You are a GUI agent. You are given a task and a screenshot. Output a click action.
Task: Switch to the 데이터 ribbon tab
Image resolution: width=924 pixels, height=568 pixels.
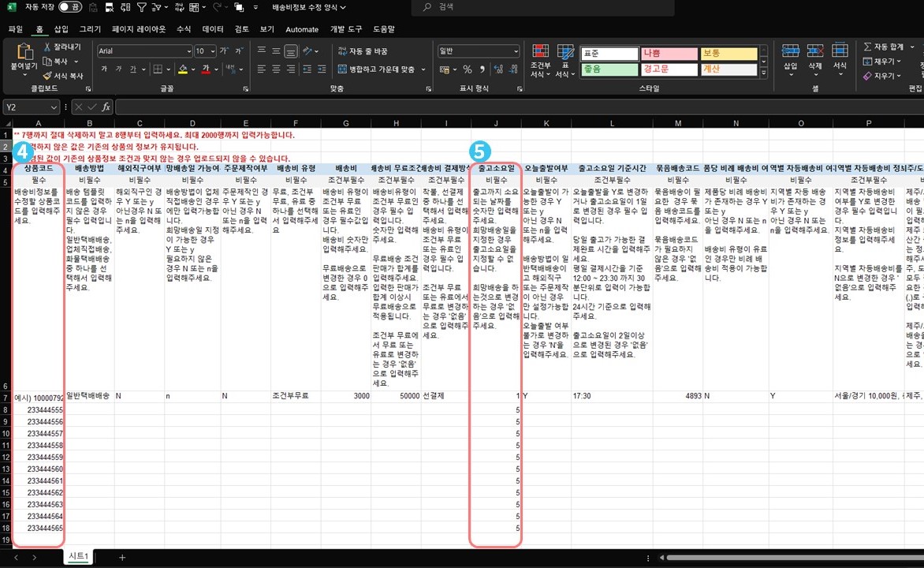213,29
